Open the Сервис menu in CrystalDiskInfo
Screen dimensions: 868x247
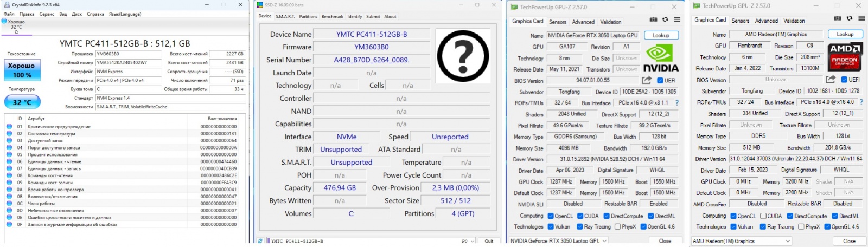pyautogui.click(x=47, y=14)
